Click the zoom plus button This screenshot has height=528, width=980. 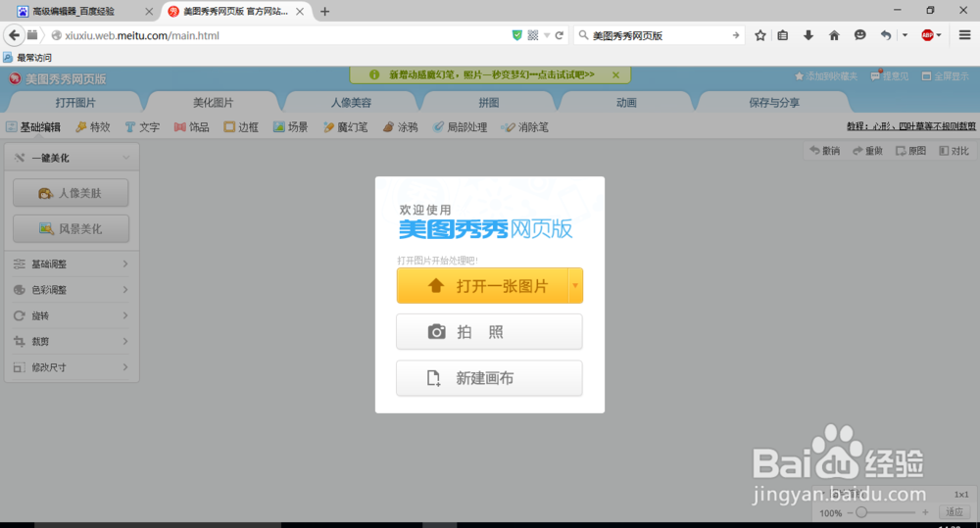[925, 513]
